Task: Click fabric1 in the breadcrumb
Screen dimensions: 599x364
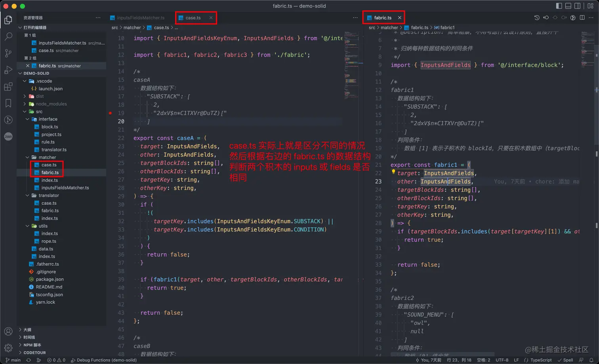Action: 444,28
